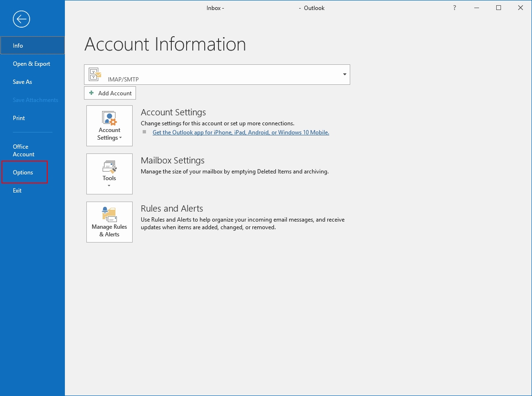Select Save As in the sidebar
This screenshot has height=396, width=532.
[22, 81]
